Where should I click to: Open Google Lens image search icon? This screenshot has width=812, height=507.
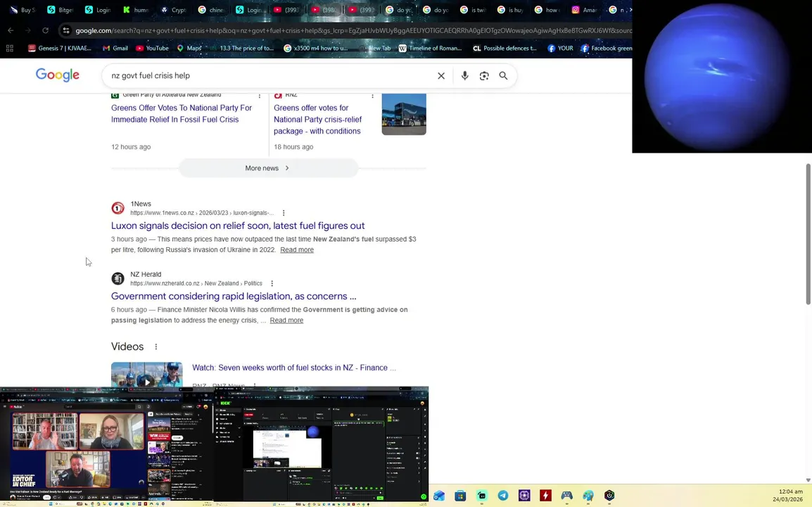[483, 75]
